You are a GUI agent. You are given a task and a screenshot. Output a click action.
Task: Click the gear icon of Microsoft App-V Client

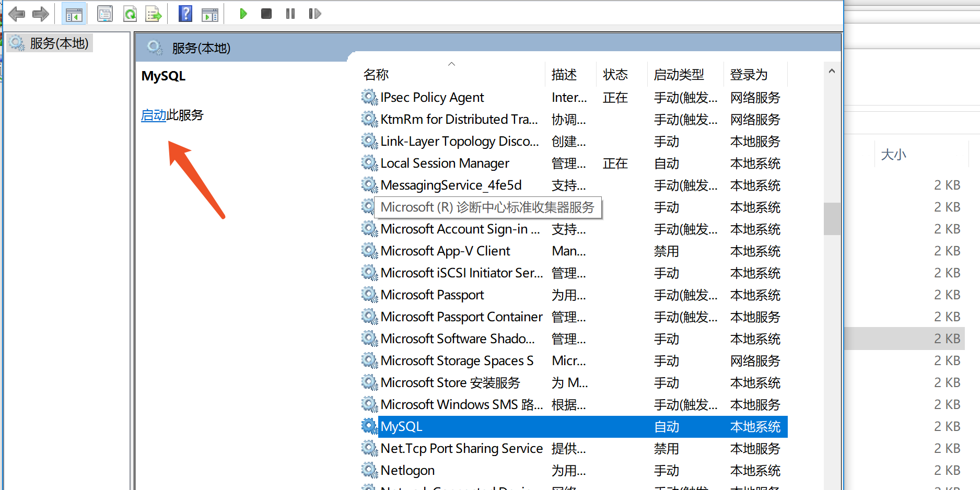click(369, 251)
